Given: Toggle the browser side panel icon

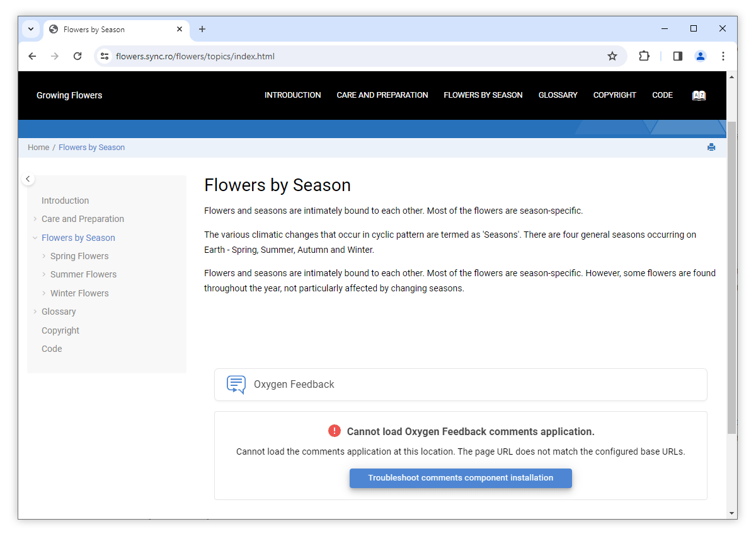Looking at the screenshot, I should [x=678, y=56].
